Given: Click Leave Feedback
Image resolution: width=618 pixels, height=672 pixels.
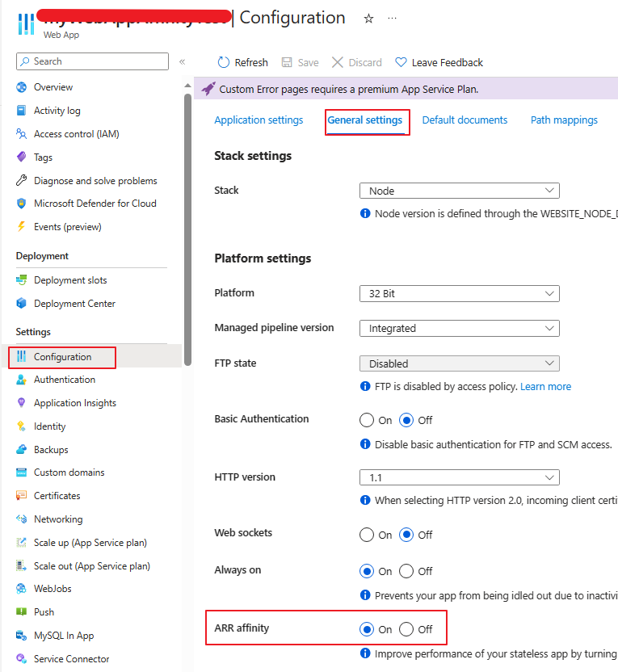Looking at the screenshot, I should [x=439, y=62].
